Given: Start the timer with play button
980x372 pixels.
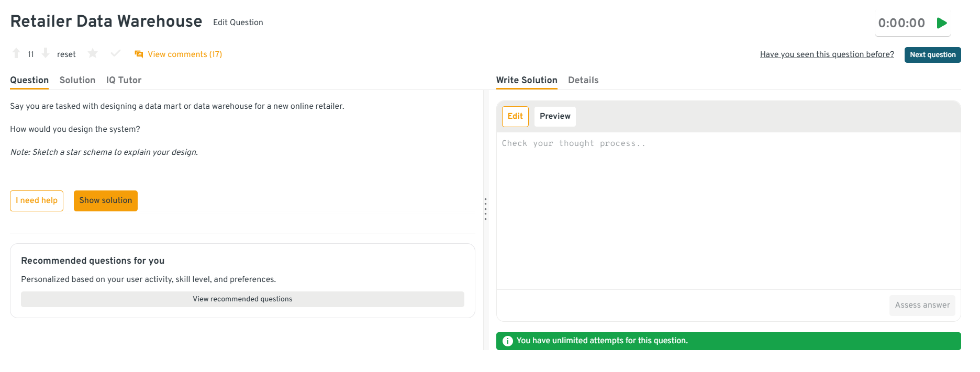Looking at the screenshot, I should [942, 23].
